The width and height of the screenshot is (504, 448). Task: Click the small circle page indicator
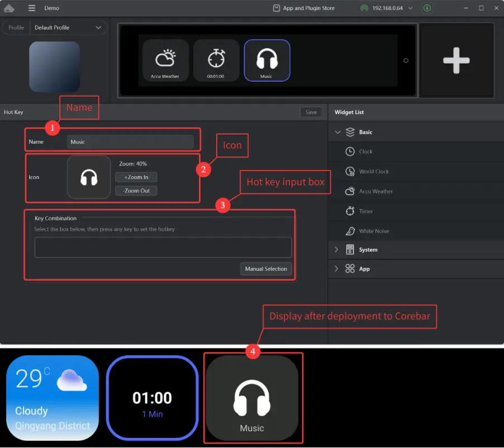tap(406, 60)
